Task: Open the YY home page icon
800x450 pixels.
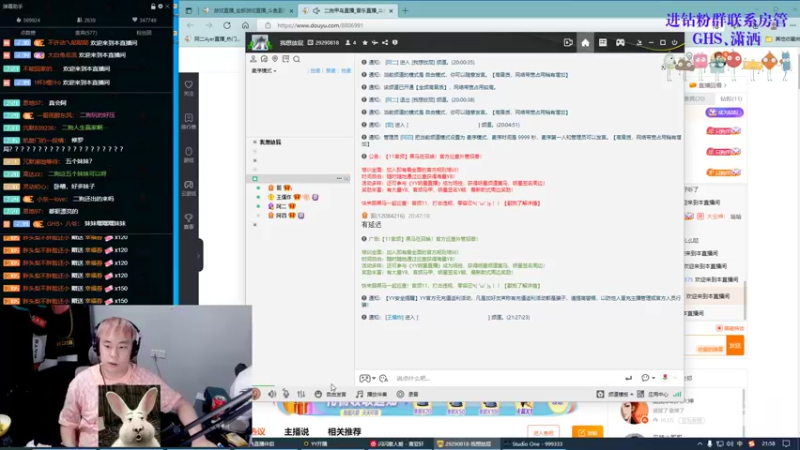Action: coord(585,43)
